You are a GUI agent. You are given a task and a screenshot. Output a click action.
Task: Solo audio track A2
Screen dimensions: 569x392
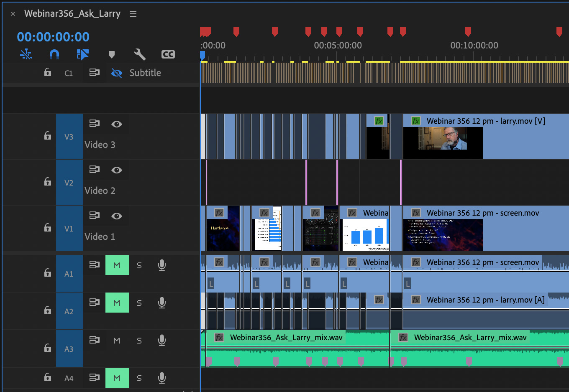click(139, 303)
